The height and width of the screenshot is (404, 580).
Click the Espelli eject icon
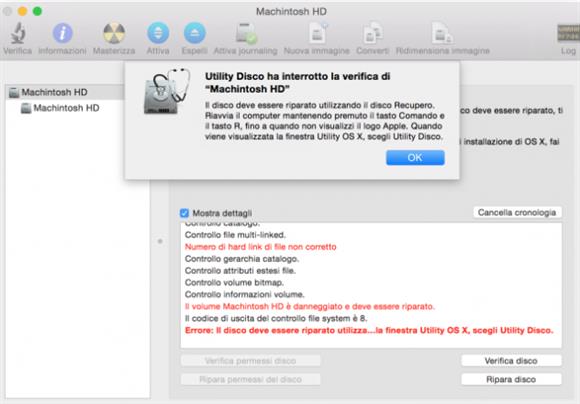[x=194, y=33]
